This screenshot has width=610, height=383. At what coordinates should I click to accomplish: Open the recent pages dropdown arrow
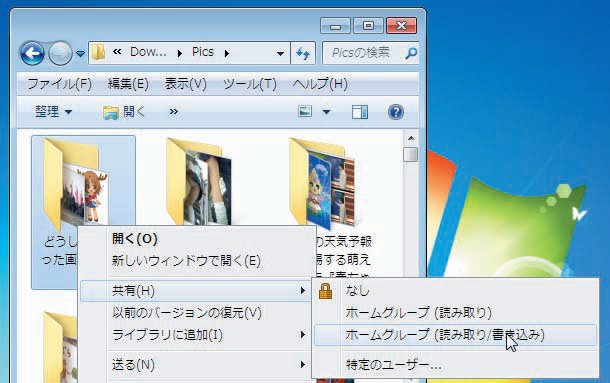pyautogui.click(x=80, y=53)
